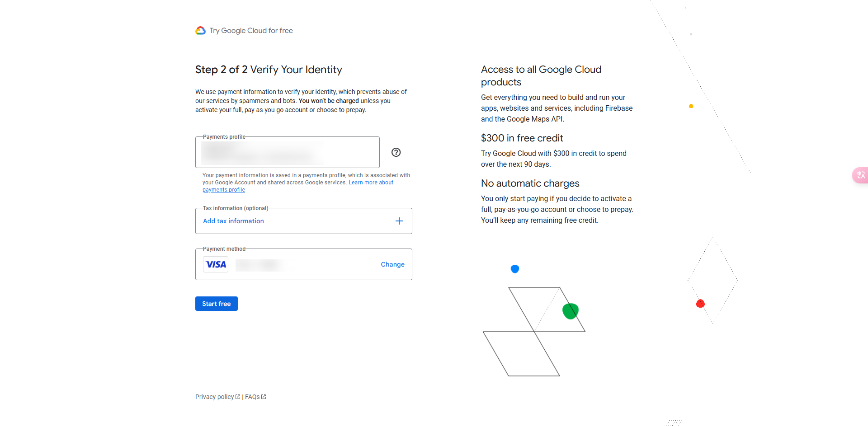Click the "Try Google Cloud for free" header text
This screenshot has height=427, width=868.
(x=251, y=31)
